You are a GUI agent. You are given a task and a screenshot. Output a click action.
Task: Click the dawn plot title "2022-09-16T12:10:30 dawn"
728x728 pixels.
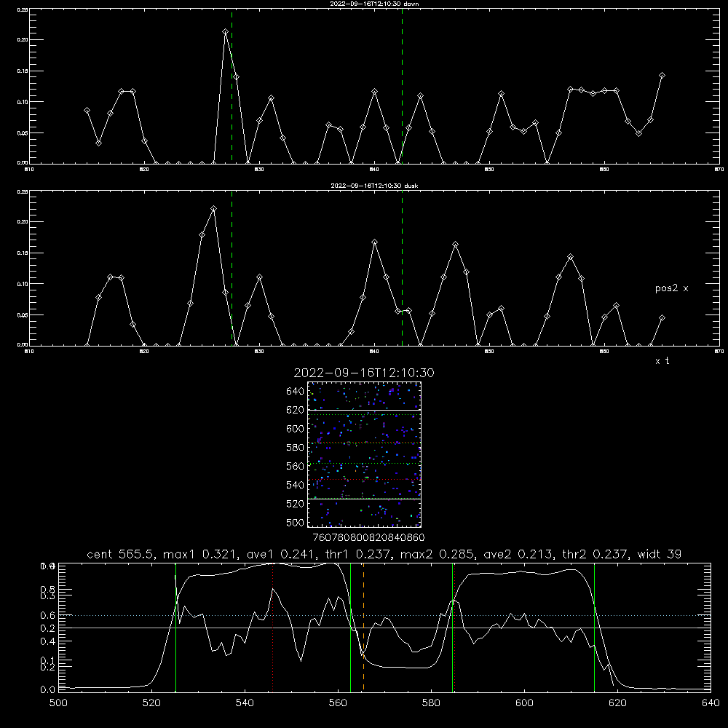coord(374,4)
